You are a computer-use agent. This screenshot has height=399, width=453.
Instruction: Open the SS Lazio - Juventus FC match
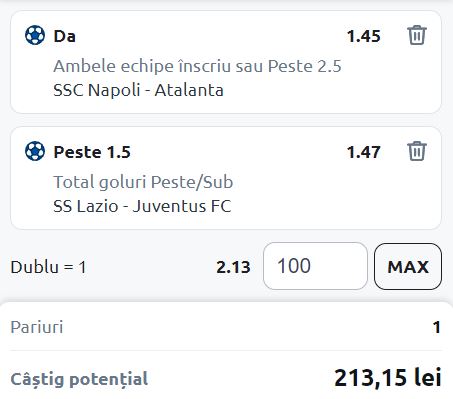142,206
